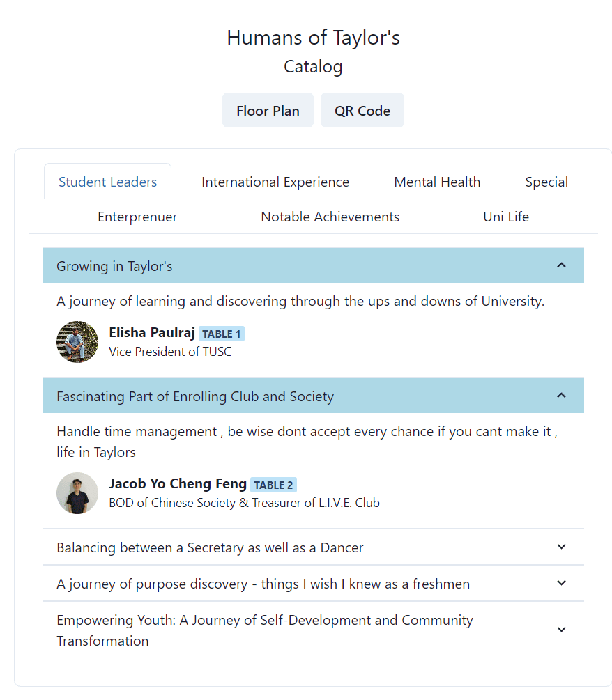The width and height of the screenshot is (612, 700).
Task: Open the Enterprenuer tab
Action: [137, 217]
